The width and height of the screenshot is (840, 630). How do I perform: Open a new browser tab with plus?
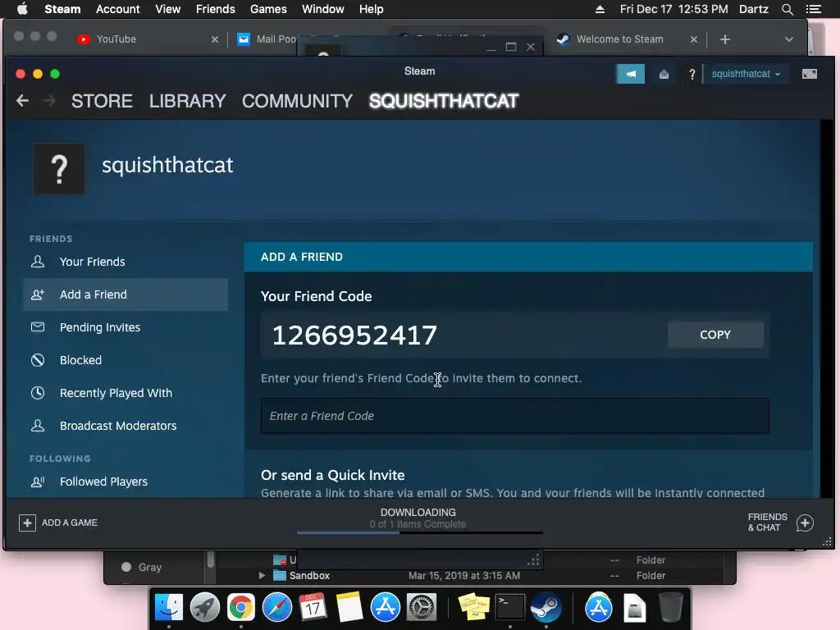725,39
